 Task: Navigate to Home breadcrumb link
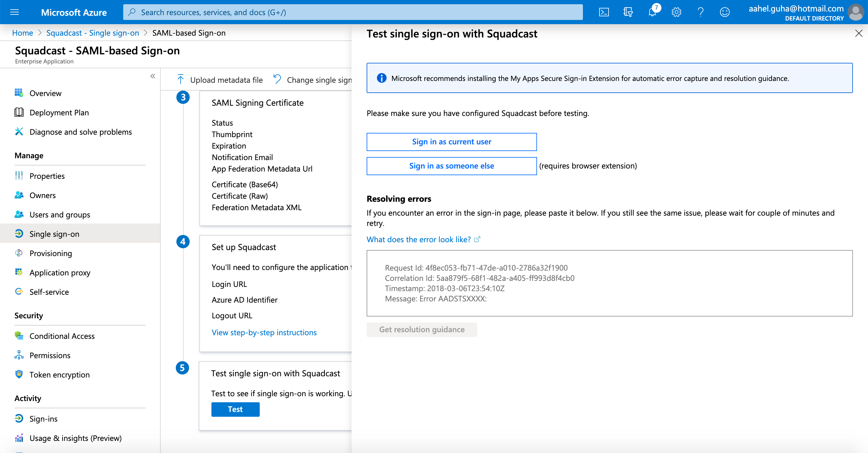[22, 33]
